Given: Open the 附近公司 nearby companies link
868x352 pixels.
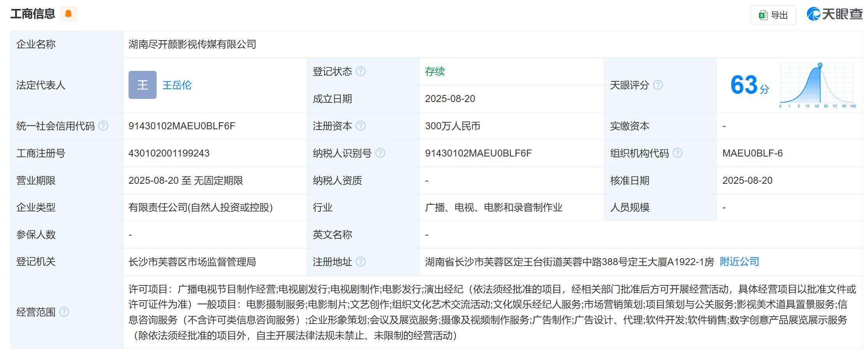Looking at the screenshot, I should pos(739,262).
